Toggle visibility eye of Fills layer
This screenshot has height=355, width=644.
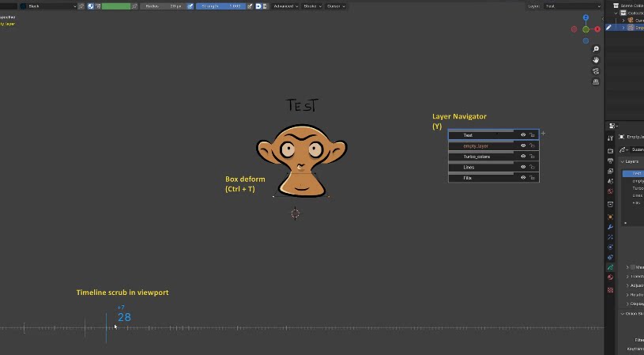coord(523,177)
